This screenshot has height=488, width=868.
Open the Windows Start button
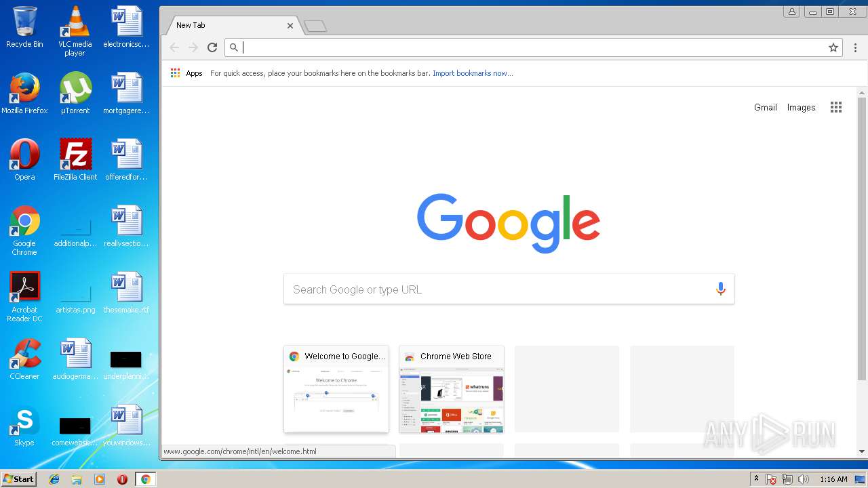(x=18, y=479)
